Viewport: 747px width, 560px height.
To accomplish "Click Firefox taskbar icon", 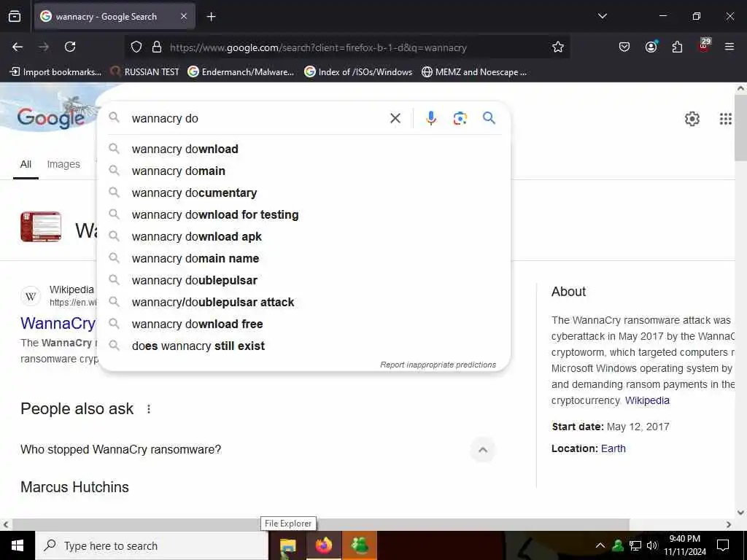I will tap(323, 545).
